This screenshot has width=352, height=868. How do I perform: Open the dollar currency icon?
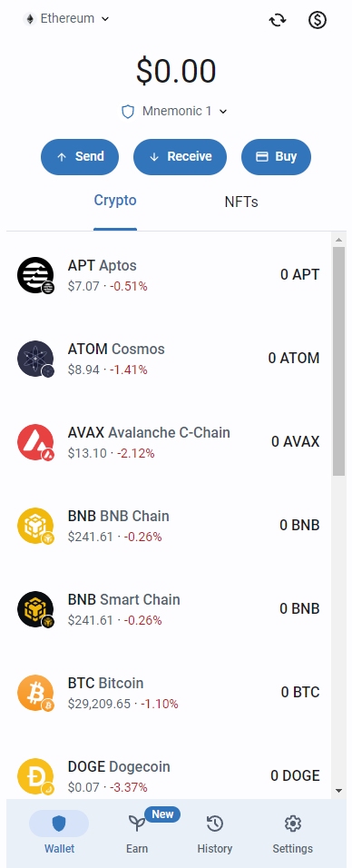click(318, 21)
